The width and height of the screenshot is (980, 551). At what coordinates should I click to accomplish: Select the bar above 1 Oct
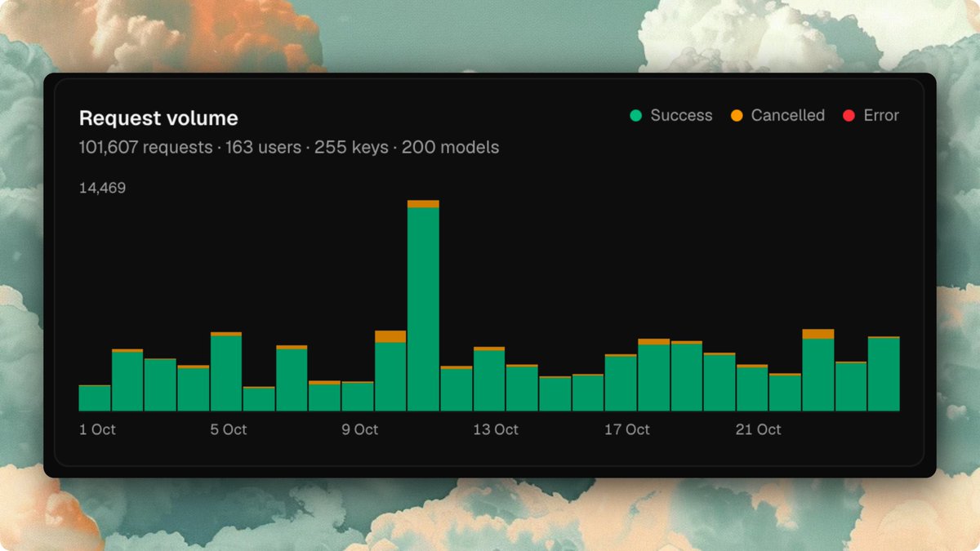pos(95,398)
